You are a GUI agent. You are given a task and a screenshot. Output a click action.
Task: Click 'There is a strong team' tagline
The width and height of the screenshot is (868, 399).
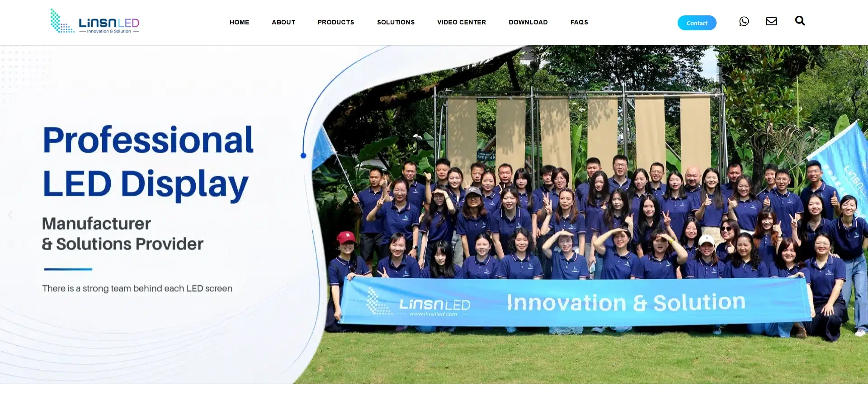[x=137, y=288]
